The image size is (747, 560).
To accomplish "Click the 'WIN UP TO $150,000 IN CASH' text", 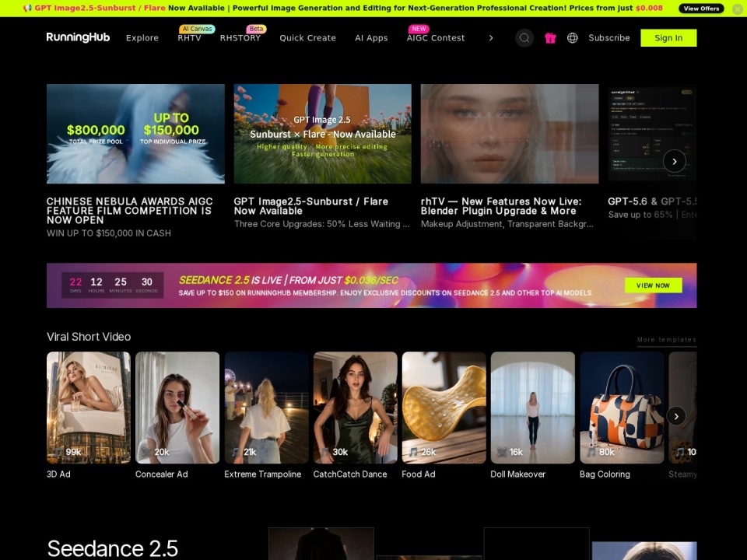I will click(109, 233).
